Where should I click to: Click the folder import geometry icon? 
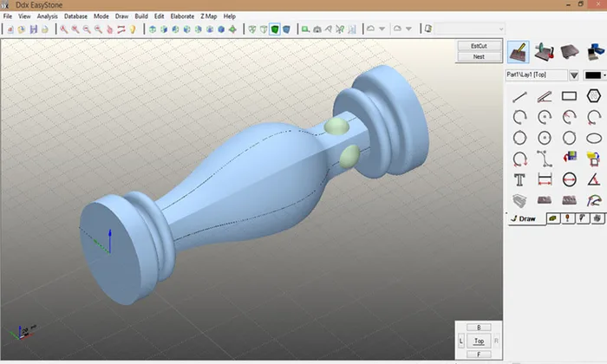pos(593,159)
